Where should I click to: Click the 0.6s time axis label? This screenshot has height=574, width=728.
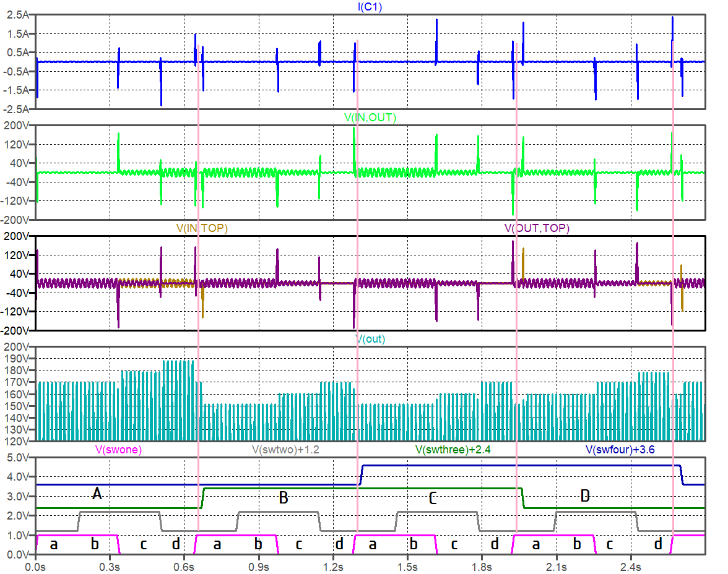pyautogui.click(x=184, y=567)
